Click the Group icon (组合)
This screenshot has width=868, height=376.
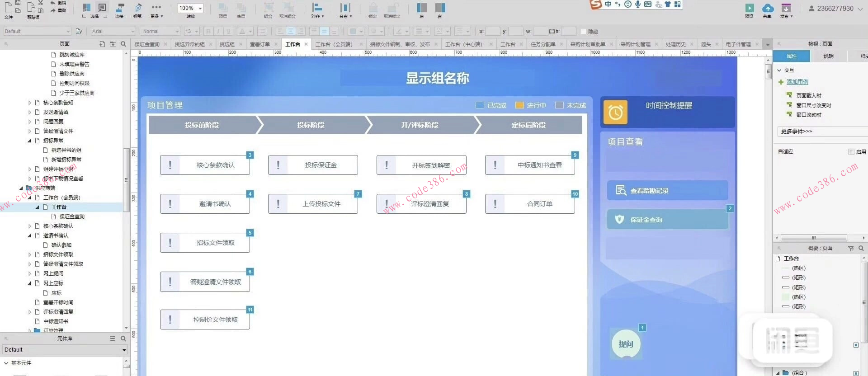coord(269,8)
